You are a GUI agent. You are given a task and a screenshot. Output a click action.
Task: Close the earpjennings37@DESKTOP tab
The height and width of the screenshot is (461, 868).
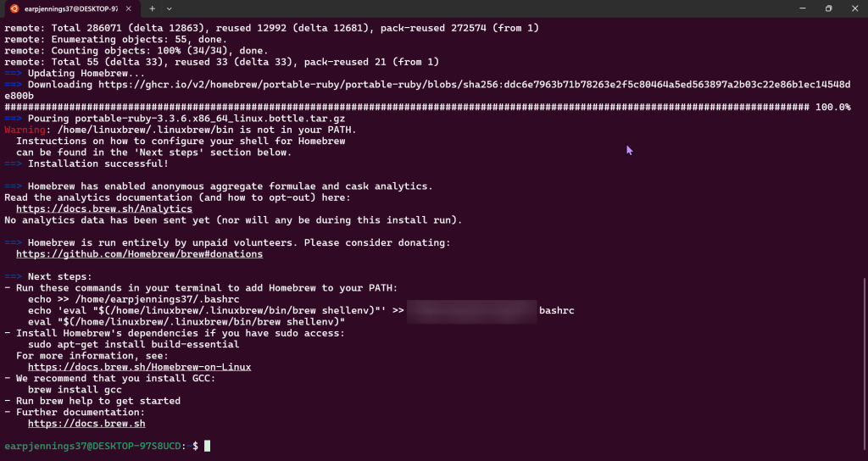(x=128, y=8)
